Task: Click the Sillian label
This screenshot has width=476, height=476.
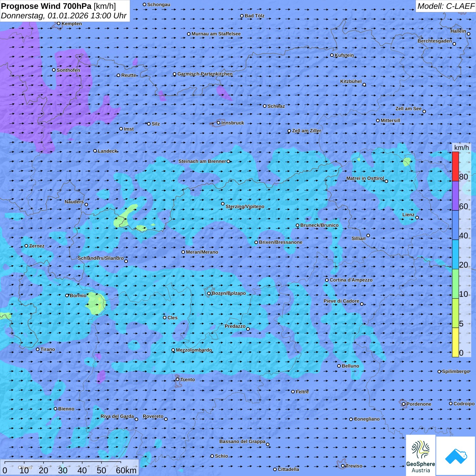Action: click(359, 238)
